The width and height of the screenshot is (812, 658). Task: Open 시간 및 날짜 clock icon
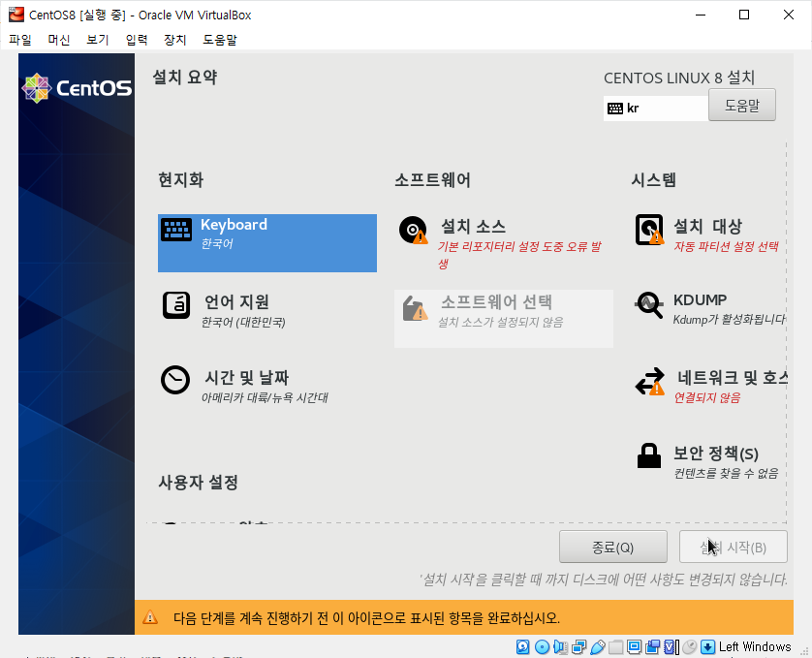tap(175, 380)
